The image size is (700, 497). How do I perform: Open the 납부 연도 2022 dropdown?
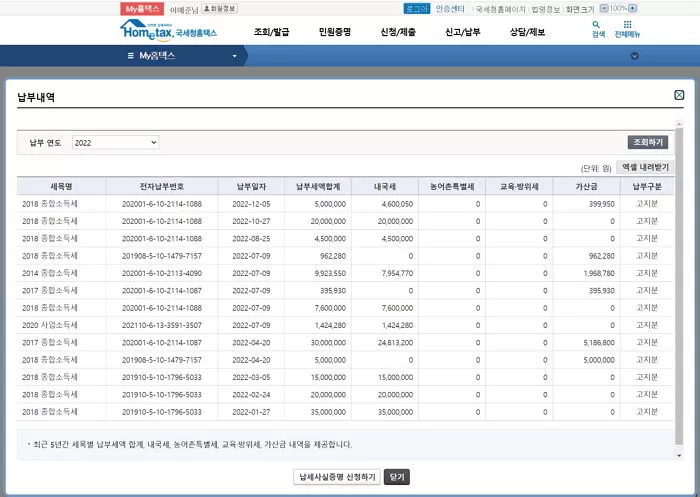pos(115,142)
